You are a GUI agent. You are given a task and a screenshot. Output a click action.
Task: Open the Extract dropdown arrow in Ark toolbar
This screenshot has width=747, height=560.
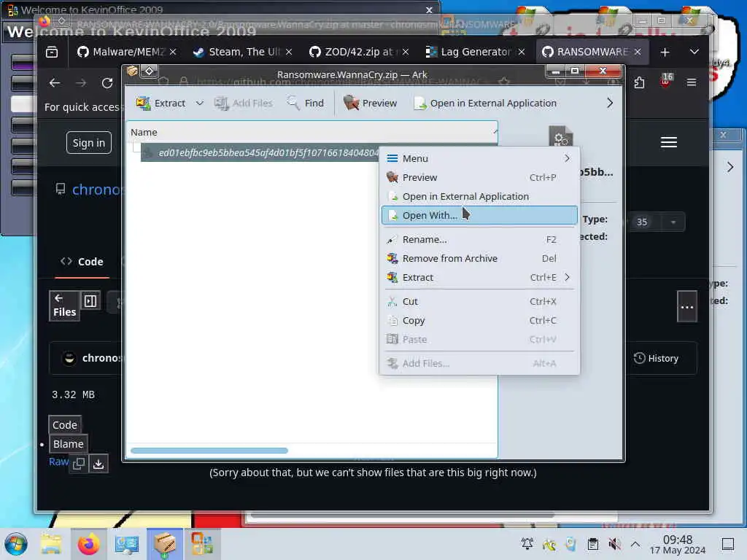pos(200,103)
